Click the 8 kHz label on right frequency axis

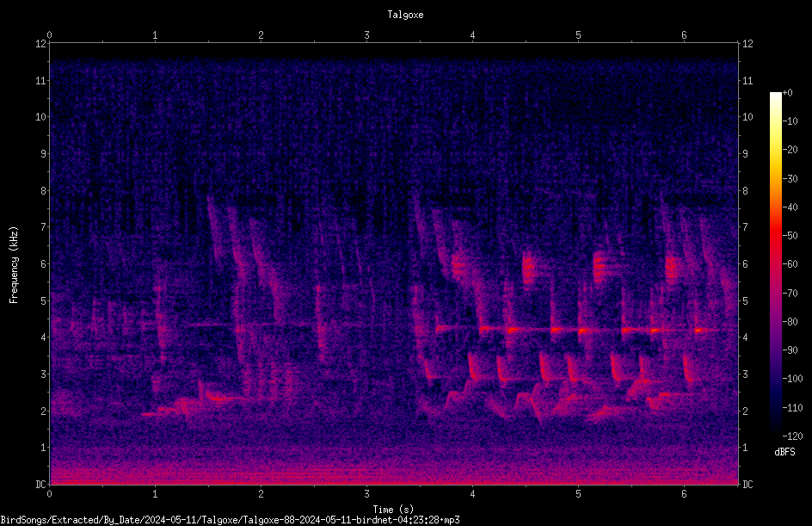click(x=745, y=191)
